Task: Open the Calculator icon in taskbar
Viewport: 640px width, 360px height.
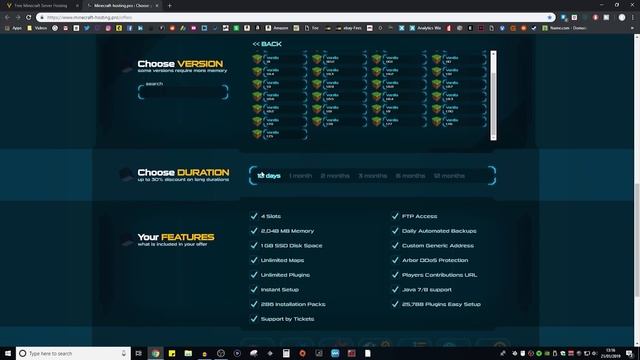Action: pyautogui.click(x=286, y=353)
